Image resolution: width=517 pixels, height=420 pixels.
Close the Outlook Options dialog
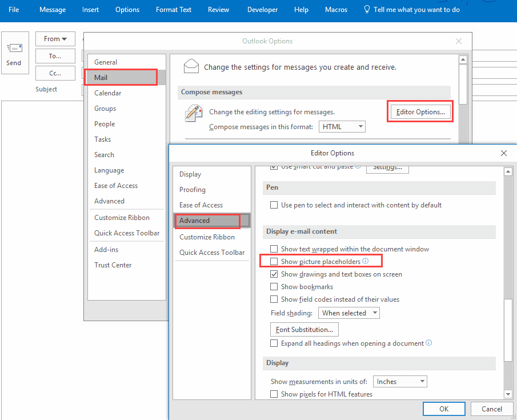pos(458,41)
